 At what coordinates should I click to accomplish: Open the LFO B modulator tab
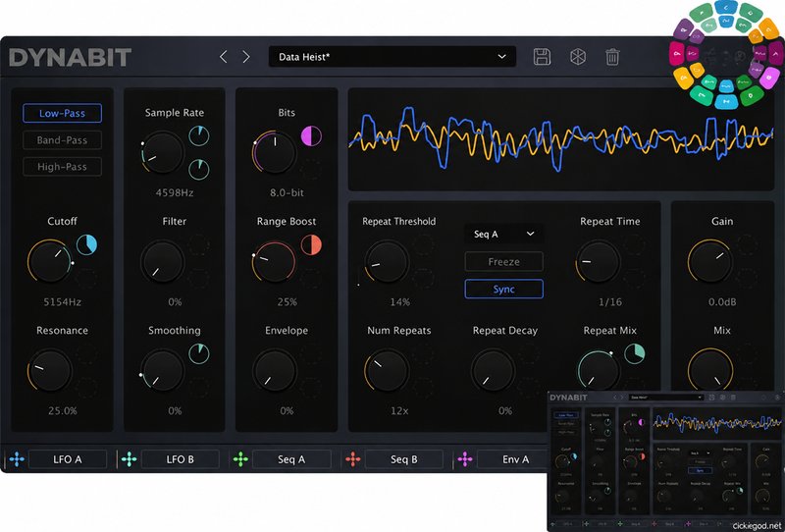coord(181,459)
